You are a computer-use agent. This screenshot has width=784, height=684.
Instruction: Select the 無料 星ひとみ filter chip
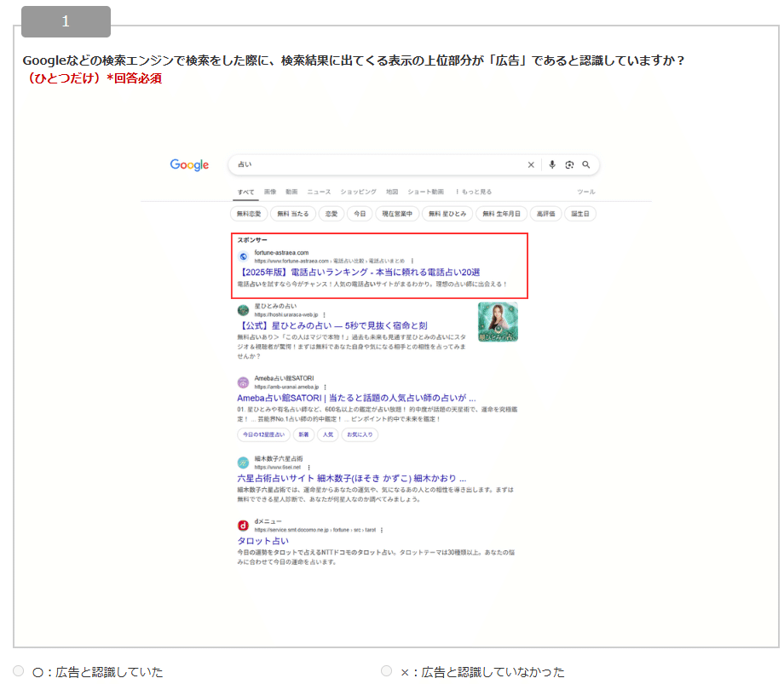pyautogui.click(x=447, y=214)
